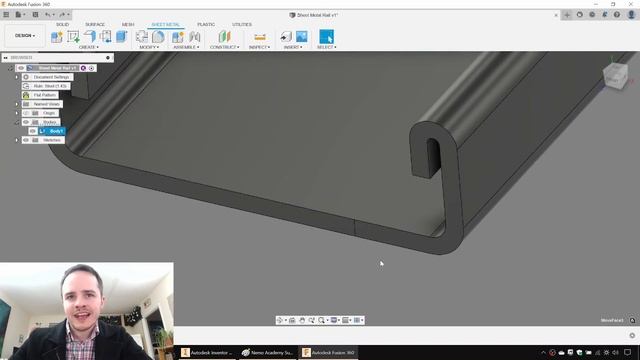Open the SELECT dropdown menu

tap(327, 47)
